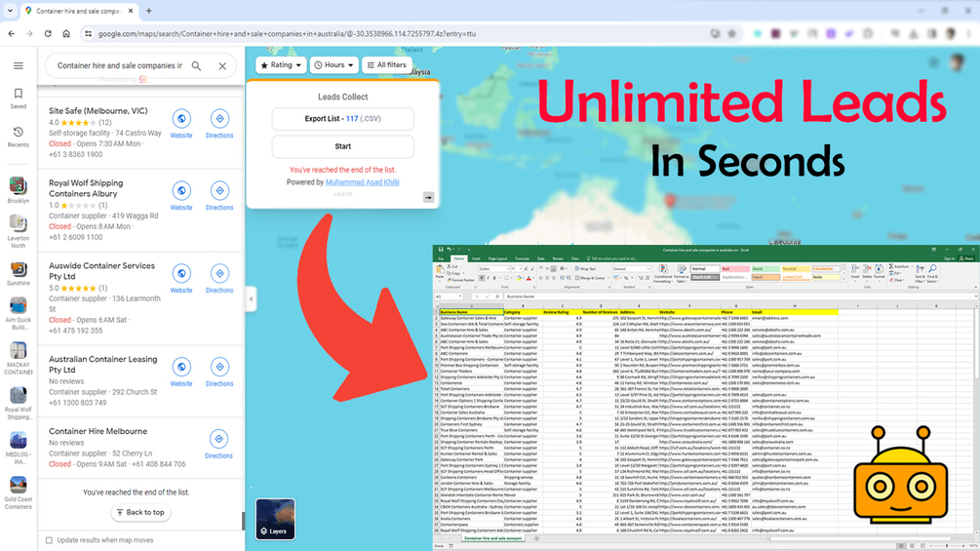The image size is (980, 551).
Task: Click the Start button in Leads Collect
Action: tap(342, 146)
